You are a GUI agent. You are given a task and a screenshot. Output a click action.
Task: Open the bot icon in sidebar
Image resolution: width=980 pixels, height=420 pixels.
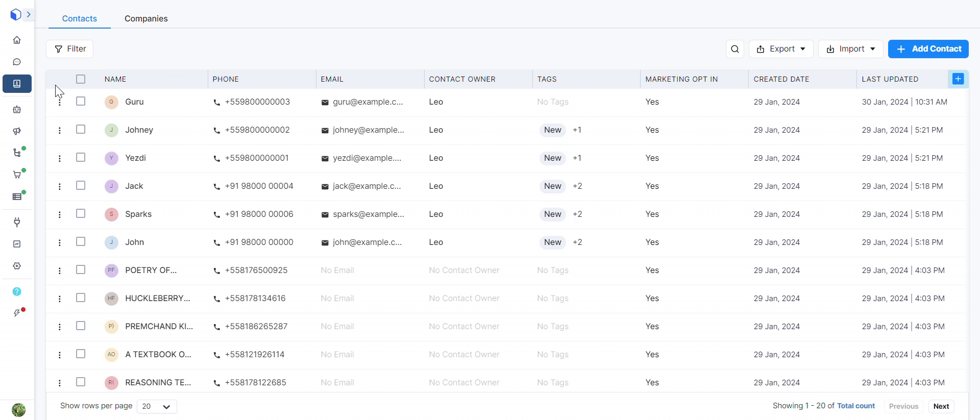click(x=17, y=109)
